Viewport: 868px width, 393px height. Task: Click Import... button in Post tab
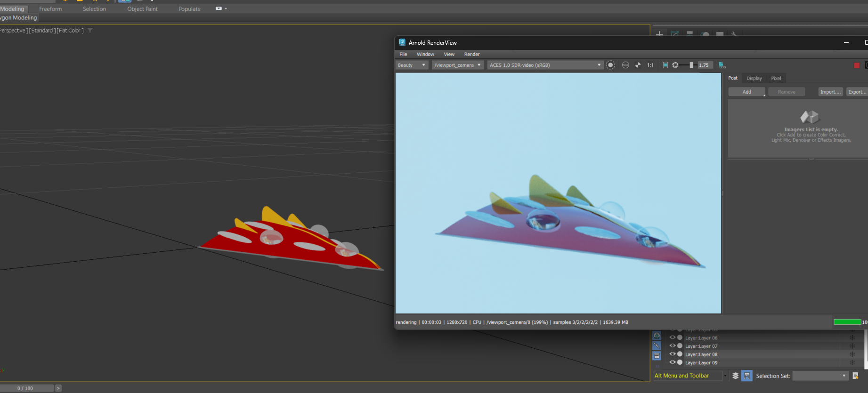(830, 92)
